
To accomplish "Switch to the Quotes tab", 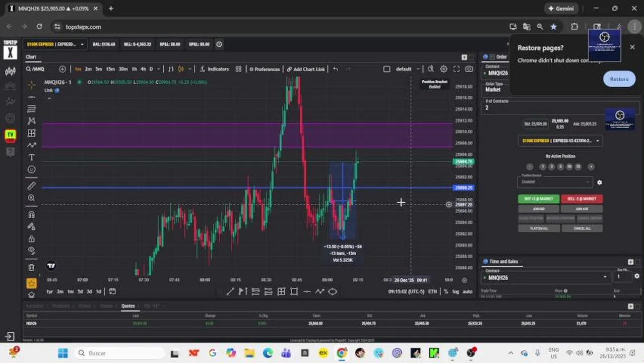I will point(128,306).
